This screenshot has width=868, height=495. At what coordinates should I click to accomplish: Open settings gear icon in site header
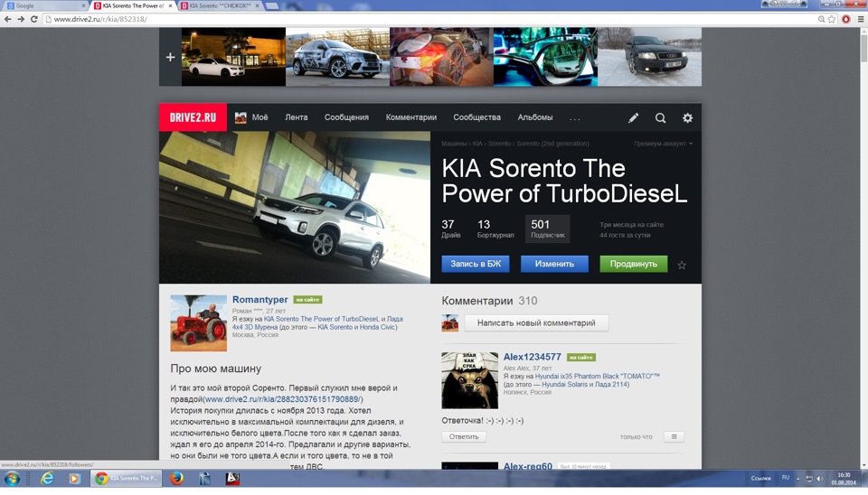point(687,117)
